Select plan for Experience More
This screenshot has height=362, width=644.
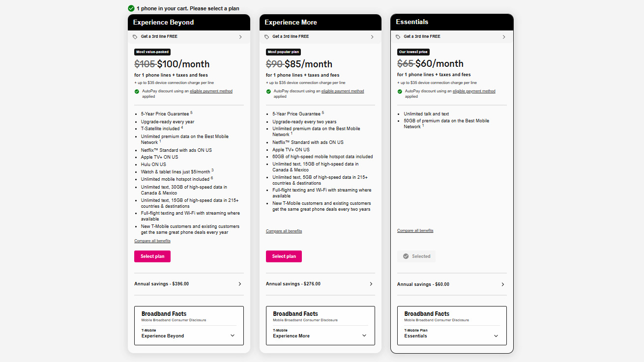pyautogui.click(x=284, y=256)
